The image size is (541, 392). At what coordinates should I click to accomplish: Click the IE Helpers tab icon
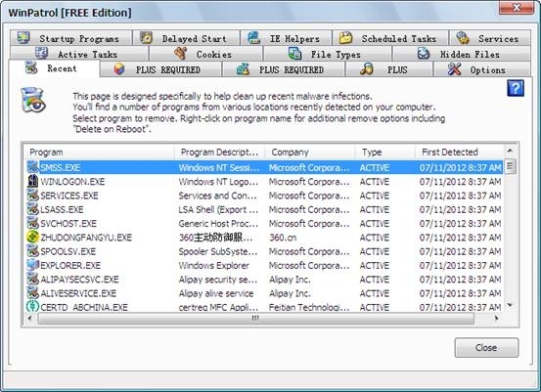[253, 37]
